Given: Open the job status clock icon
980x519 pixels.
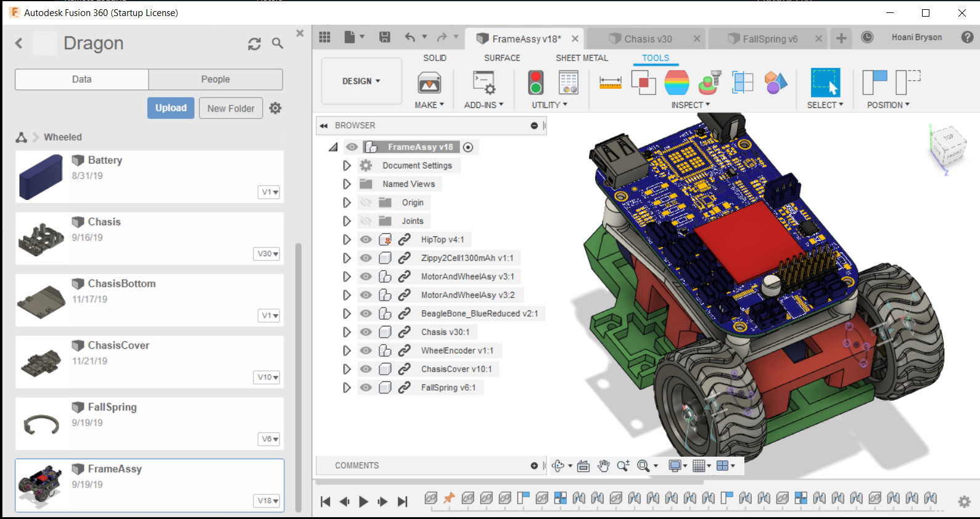Looking at the screenshot, I should (867, 37).
